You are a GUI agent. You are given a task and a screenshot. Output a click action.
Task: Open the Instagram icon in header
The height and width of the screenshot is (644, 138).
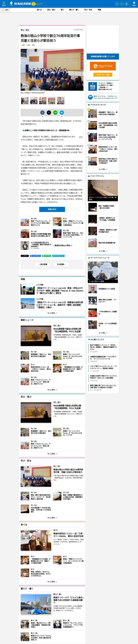coord(126,4)
